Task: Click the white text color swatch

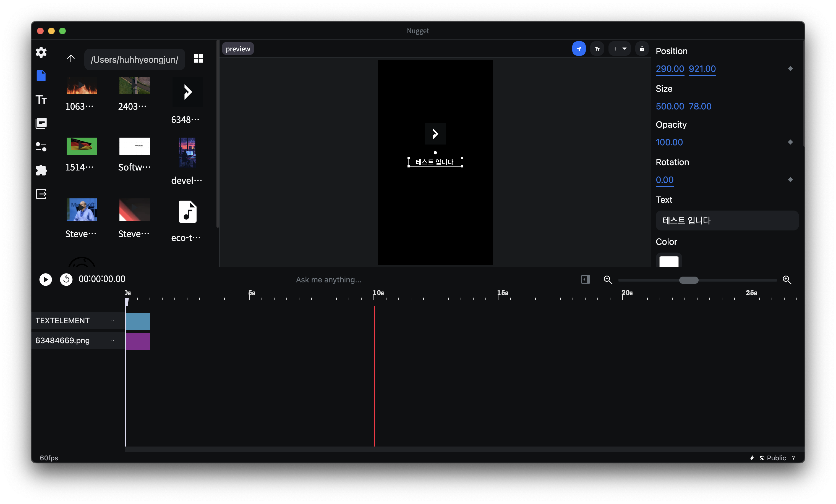Action: (668, 261)
